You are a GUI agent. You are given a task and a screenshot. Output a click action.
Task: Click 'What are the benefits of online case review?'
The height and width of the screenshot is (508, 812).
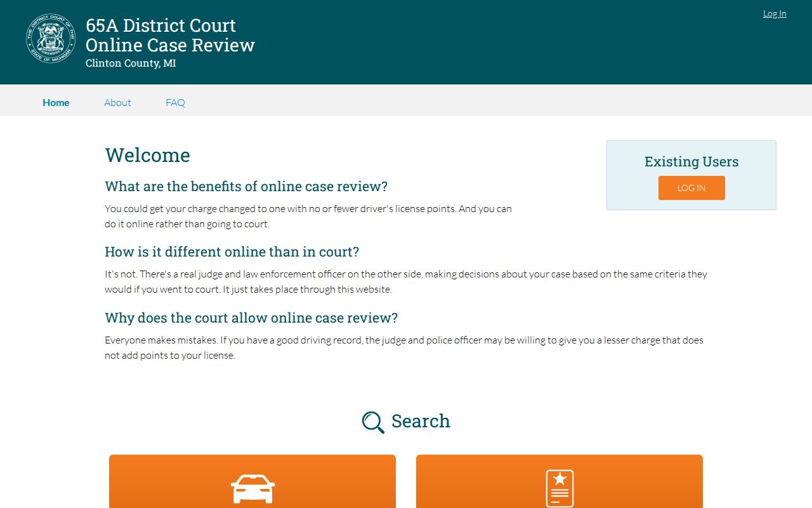246,186
